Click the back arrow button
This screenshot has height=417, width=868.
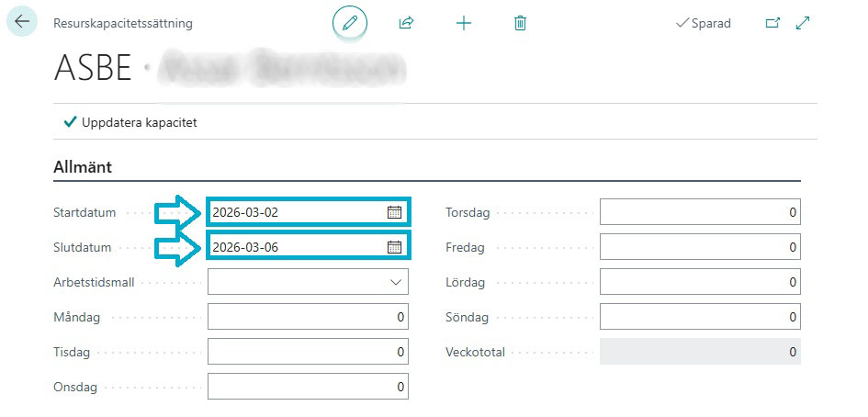click(x=23, y=23)
